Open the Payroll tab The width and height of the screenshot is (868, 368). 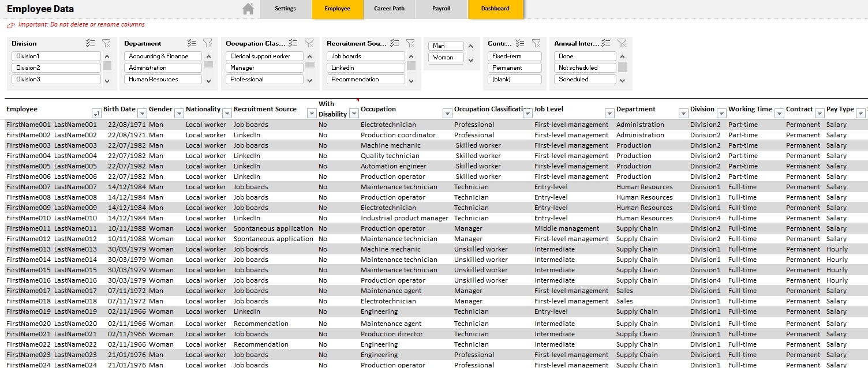click(x=441, y=9)
